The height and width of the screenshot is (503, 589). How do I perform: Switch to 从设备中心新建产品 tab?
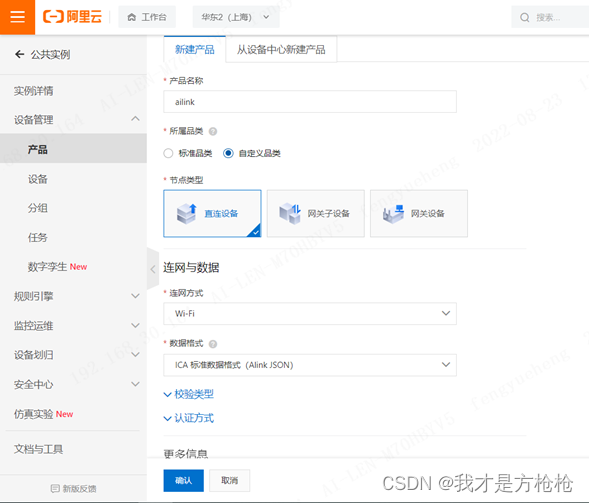281,49
